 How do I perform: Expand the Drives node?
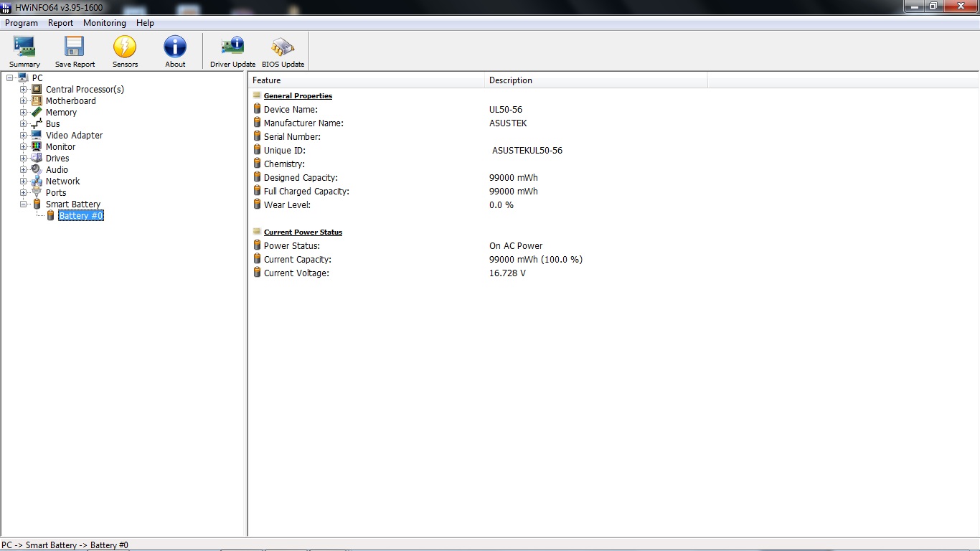coord(23,158)
